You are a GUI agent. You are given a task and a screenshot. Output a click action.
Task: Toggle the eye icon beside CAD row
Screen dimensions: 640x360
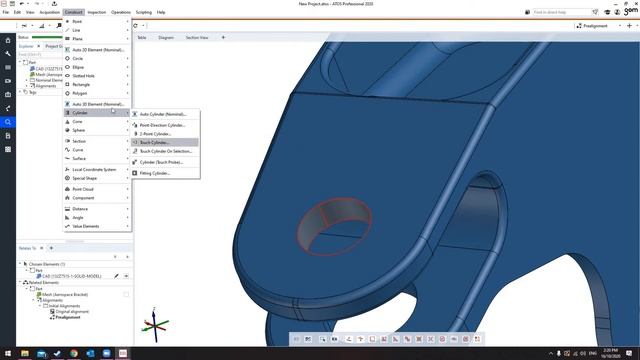tap(126, 276)
